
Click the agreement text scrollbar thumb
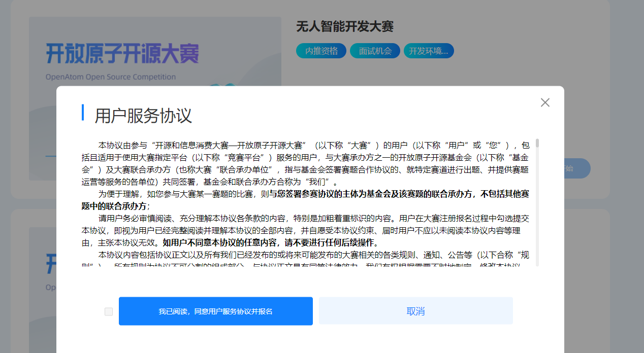point(537,143)
